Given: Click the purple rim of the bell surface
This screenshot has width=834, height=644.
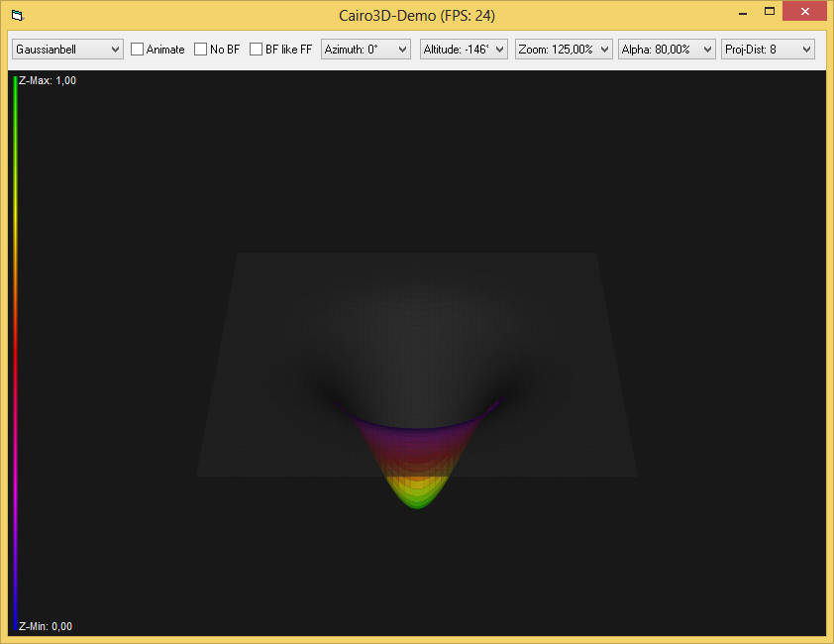Looking at the screenshot, I should pyautogui.click(x=417, y=427).
